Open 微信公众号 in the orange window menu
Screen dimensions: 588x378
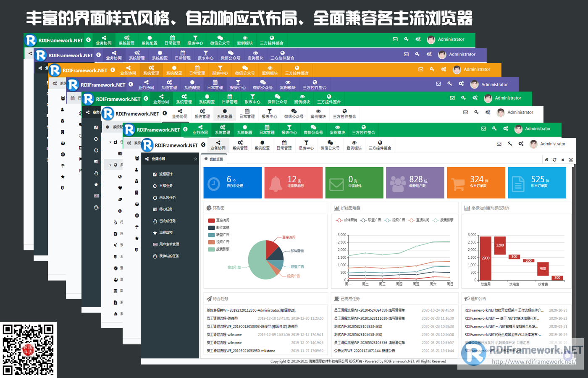[245, 70]
